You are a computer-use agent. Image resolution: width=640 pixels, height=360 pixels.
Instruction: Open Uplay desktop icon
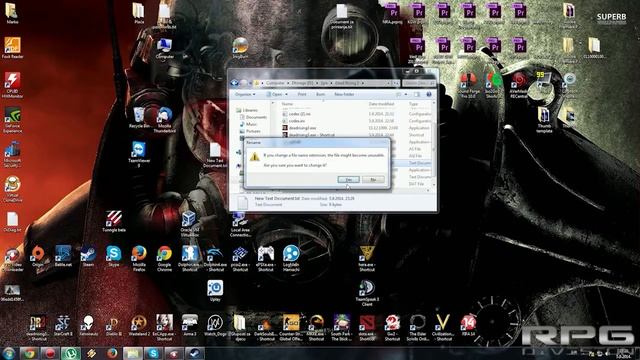click(215, 291)
